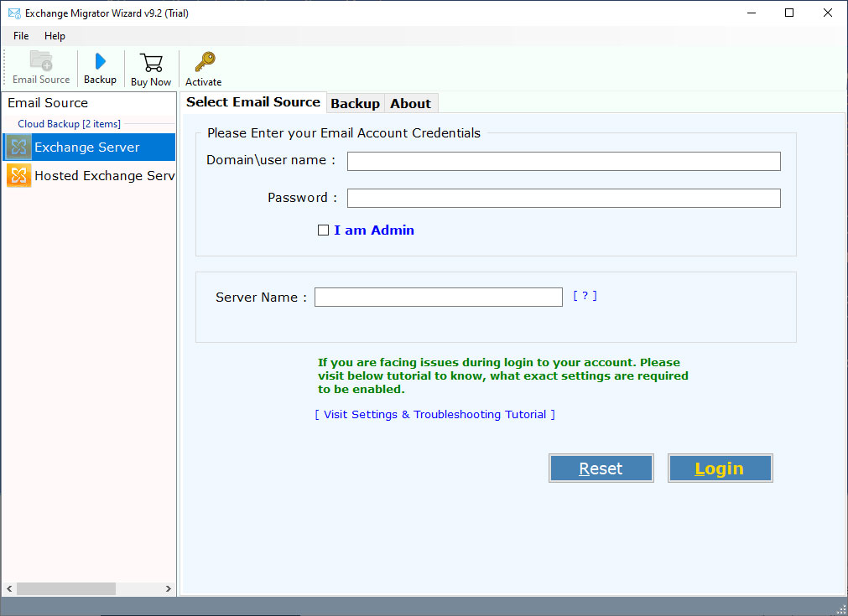
Task: Maximize the Exchange Migrator Wizard window
Action: (x=789, y=13)
